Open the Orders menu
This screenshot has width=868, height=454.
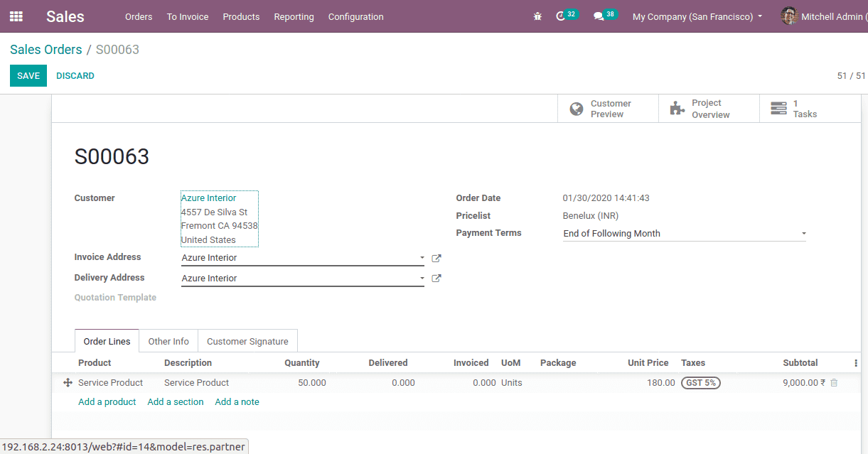pos(139,16)
